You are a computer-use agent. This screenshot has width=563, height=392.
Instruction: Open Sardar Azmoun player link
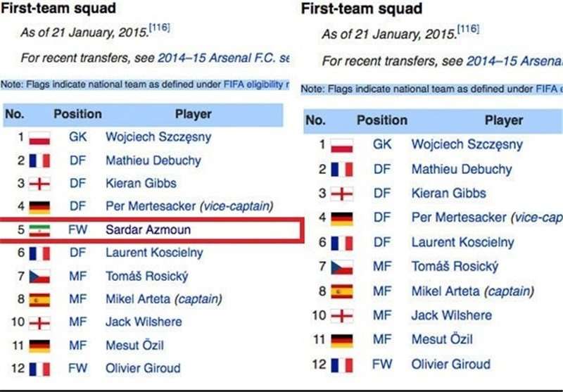148,229
